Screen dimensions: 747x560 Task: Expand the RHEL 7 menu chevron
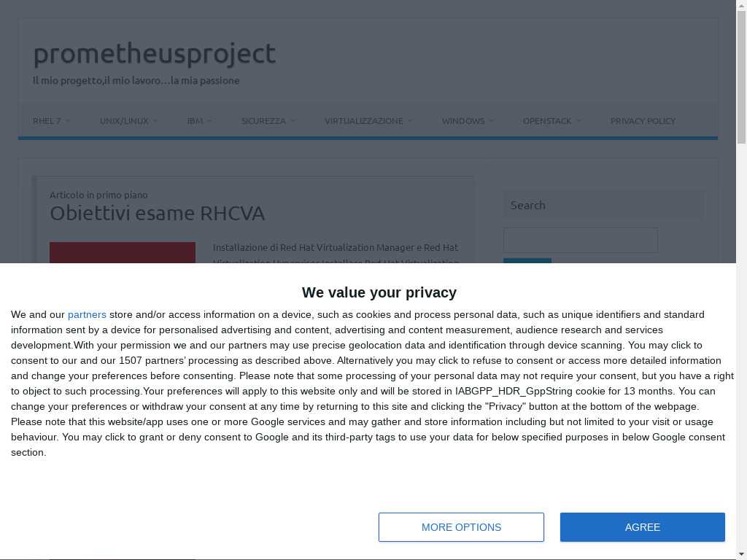[x=68, y=121]
